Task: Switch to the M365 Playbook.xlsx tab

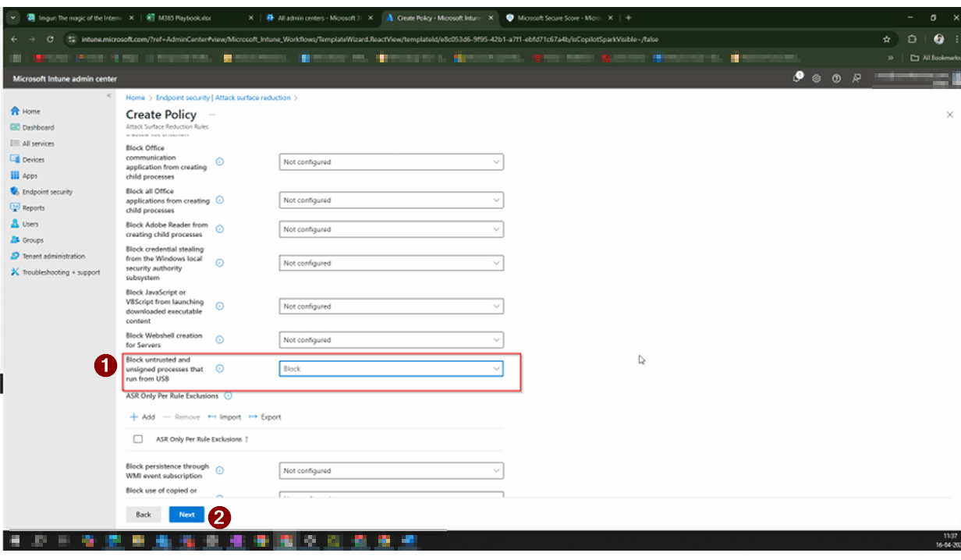Action: tap(199, 17)
